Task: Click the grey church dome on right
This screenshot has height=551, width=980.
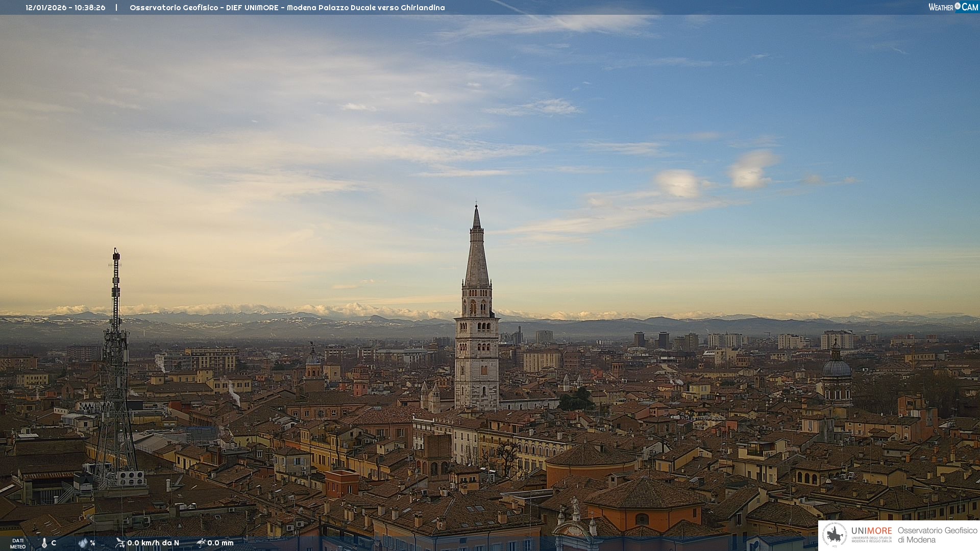Action: point(836,368)
